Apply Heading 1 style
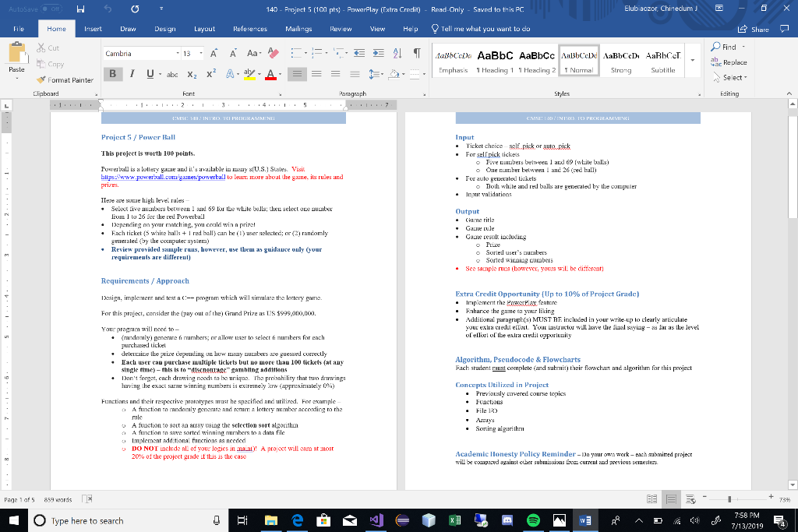798x532 pixels. (495, 60)
